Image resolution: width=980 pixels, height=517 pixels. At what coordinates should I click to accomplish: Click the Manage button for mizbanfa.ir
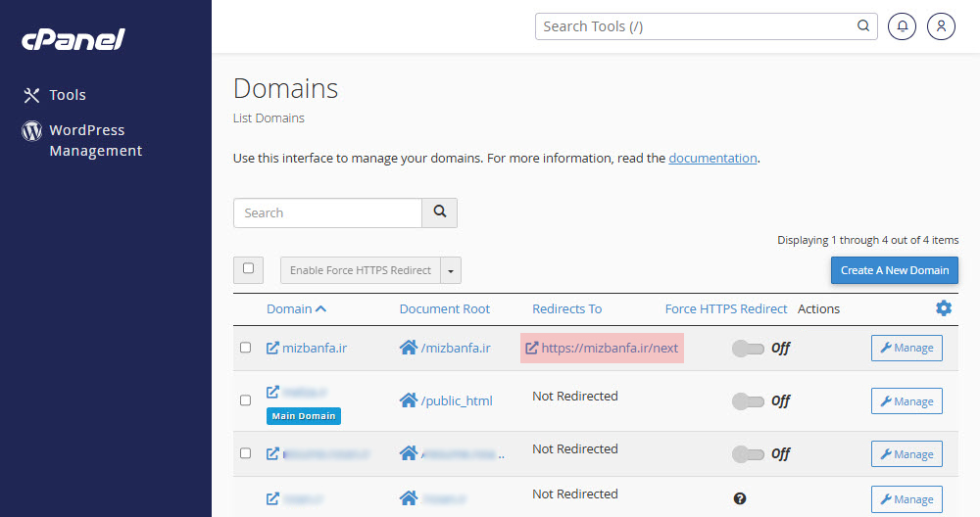[906, 348]
